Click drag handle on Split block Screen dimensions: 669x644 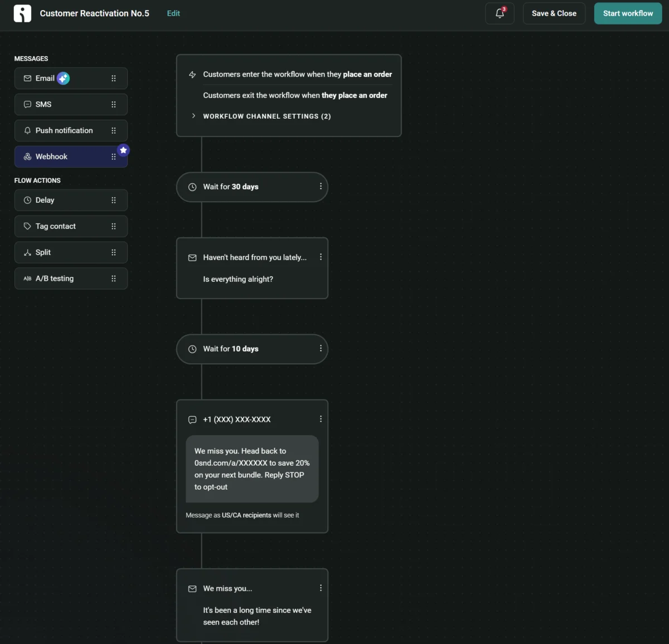tap(114, 252)
